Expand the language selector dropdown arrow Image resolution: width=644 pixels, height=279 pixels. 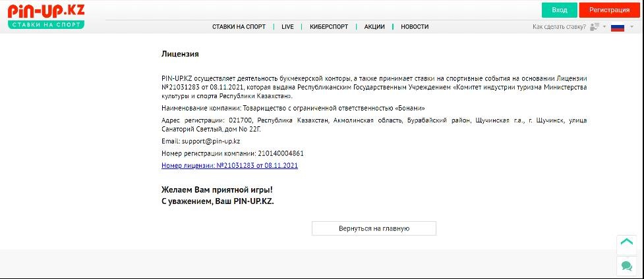click(631, 27)
